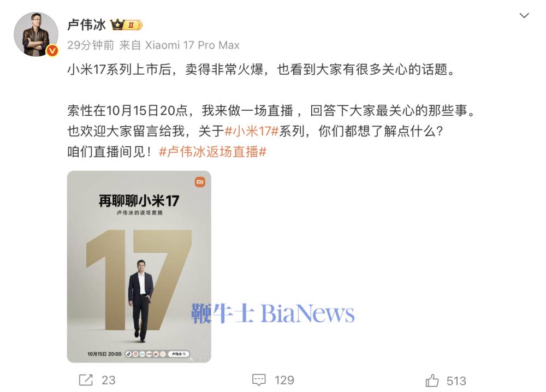
Task: Click the Xiaomi 17 Pro Max source
Action: click(x=192, y=45)
